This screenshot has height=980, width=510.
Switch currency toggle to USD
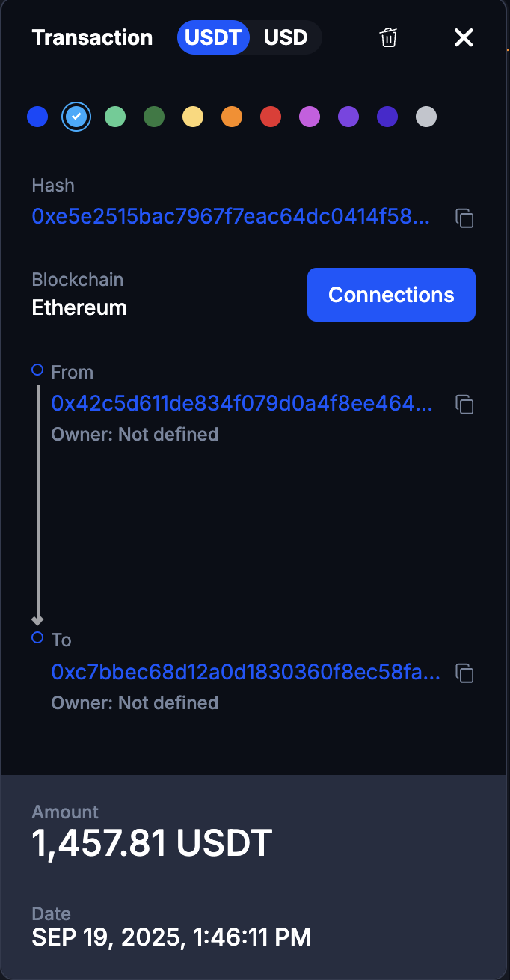pos(286,38)
